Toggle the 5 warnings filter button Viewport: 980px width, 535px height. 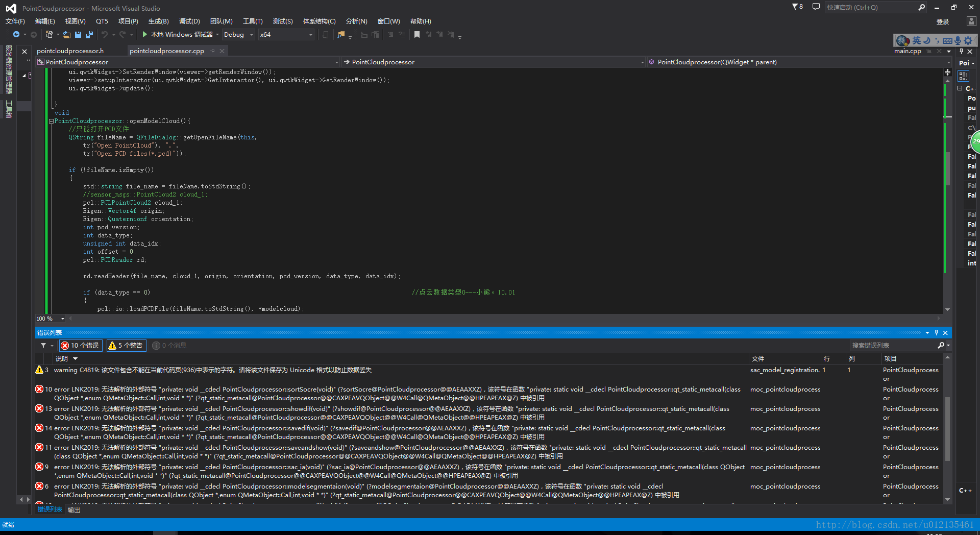126,346
